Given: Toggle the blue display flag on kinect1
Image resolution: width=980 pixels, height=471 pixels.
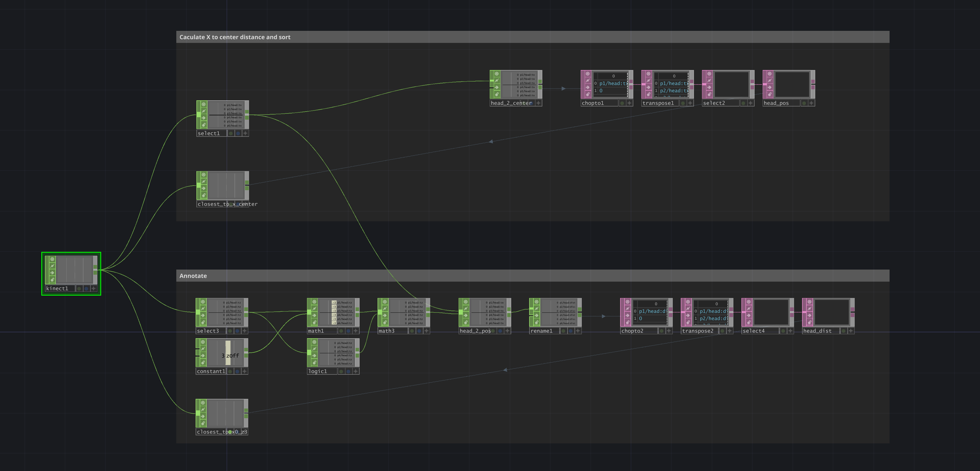Looking at the screenshot, I should (x=86, y=289).
